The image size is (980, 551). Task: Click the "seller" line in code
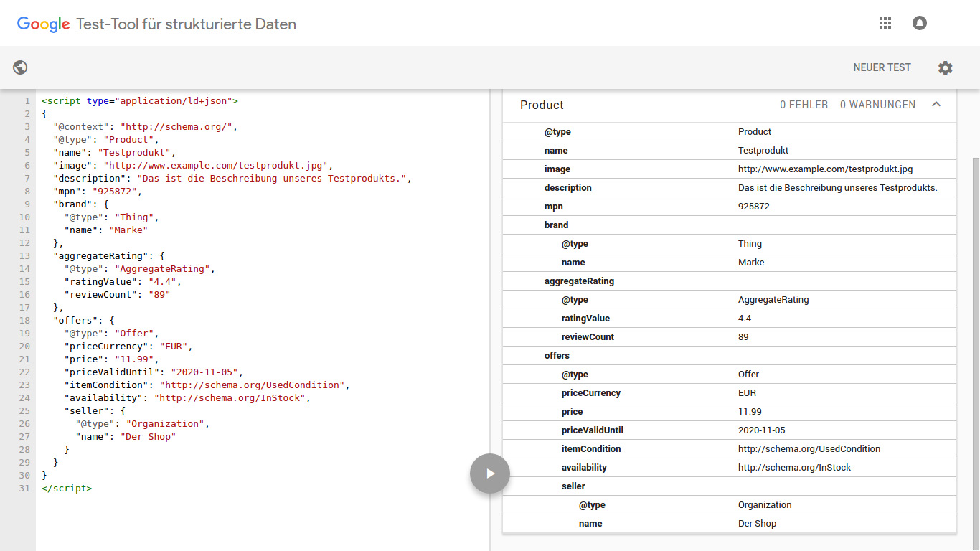point(95,411)
